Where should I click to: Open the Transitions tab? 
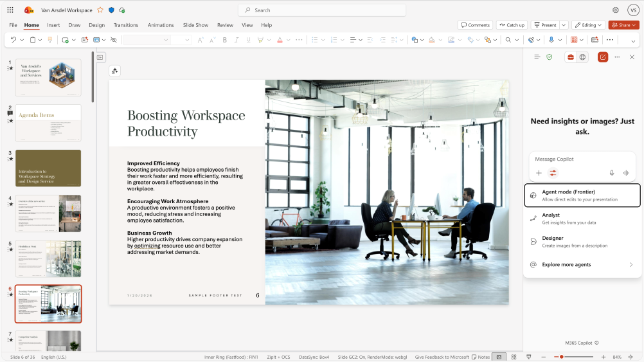pos(126,25)
